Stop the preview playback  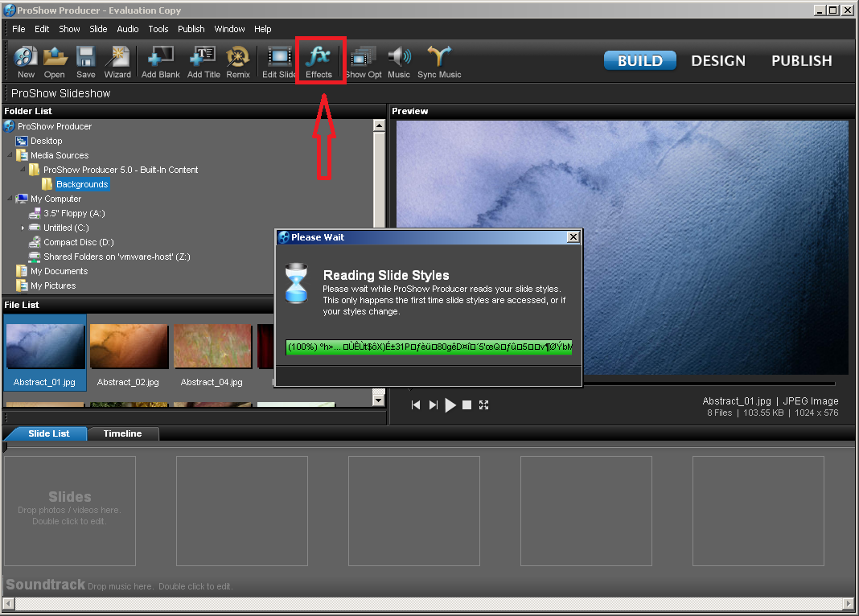466,405
